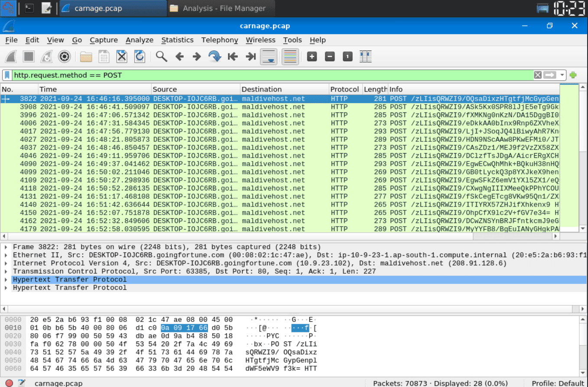The width and height of the screenshot is (588, 387).
Task: Open the Telephony menu
Action: click(220, 40)
